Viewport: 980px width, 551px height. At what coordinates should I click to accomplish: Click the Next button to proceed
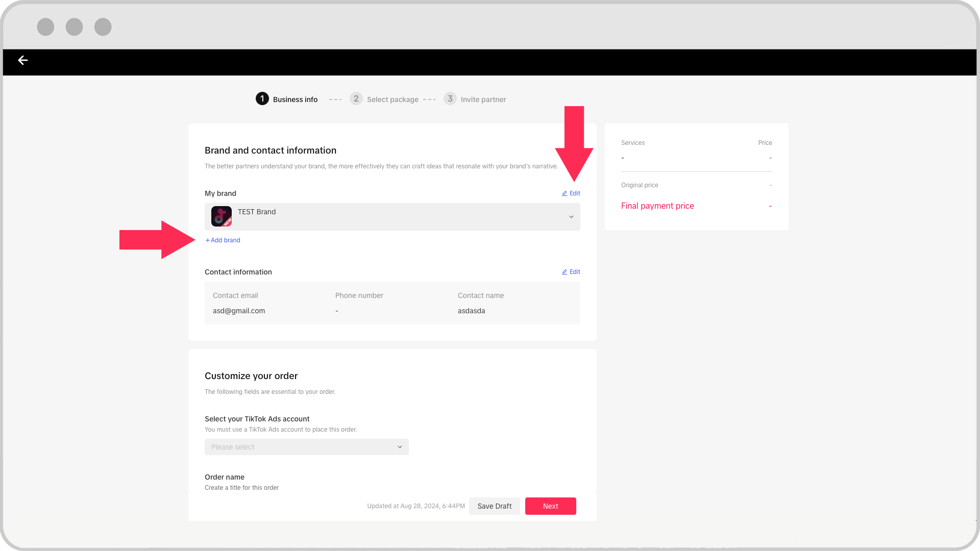click(550, 506)
